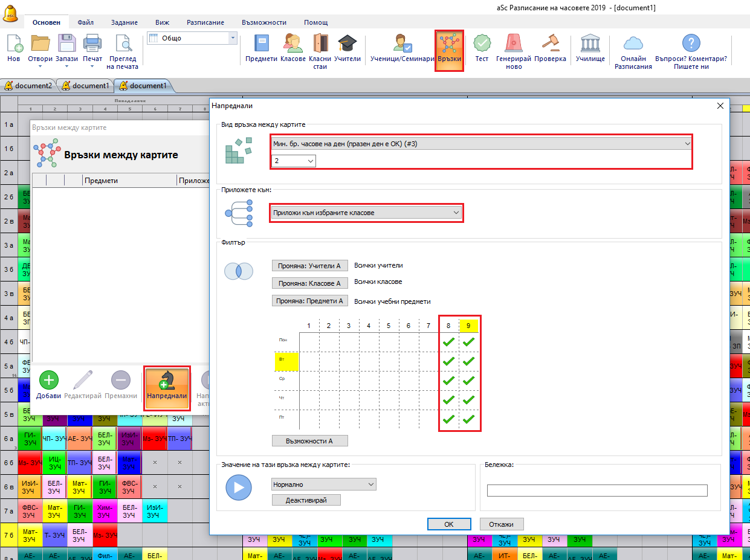Switch to the document2 tab
This screenshot has height=560, width=750.
[28, 86]
